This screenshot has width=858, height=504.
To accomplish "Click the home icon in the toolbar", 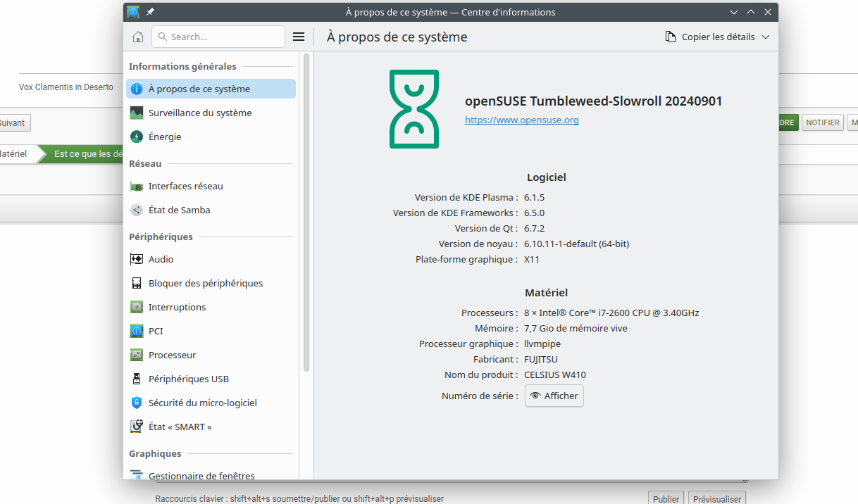I will click(x=138, y=37).
